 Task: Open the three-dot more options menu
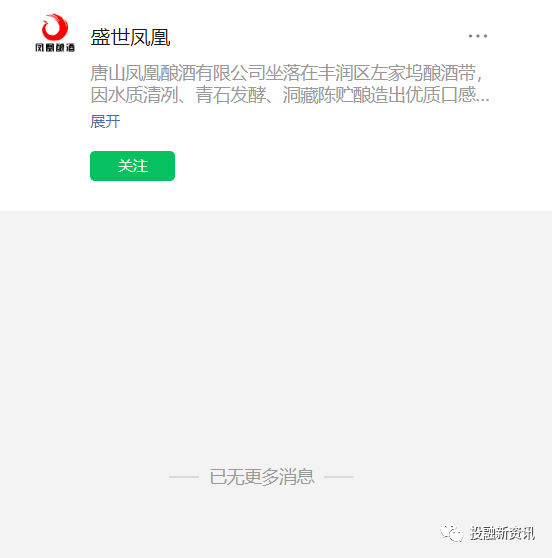coord(478,36)
